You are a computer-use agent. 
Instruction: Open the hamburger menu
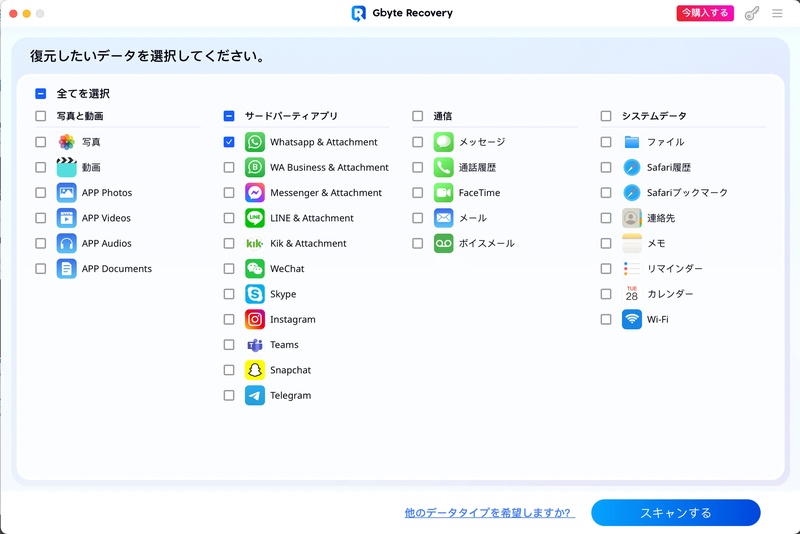777,13
